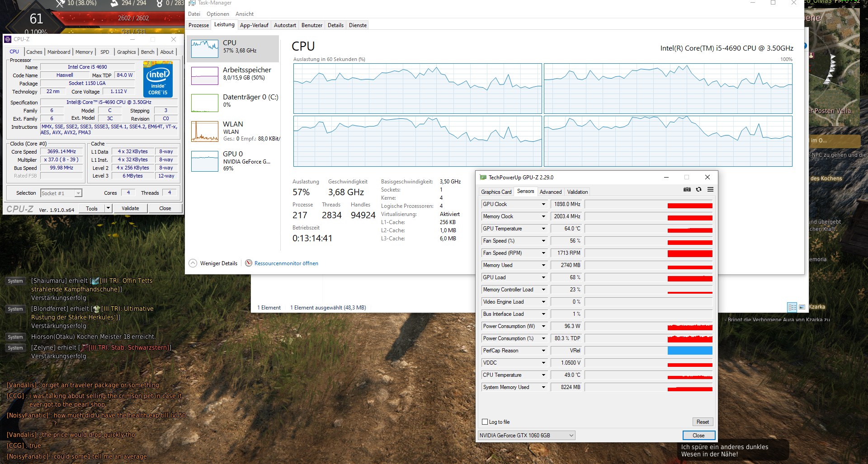Open the Graphics Card tab in GPU-Z
Image resolution: width=868 pixels, height=464 pixels.
pos(496,192)
